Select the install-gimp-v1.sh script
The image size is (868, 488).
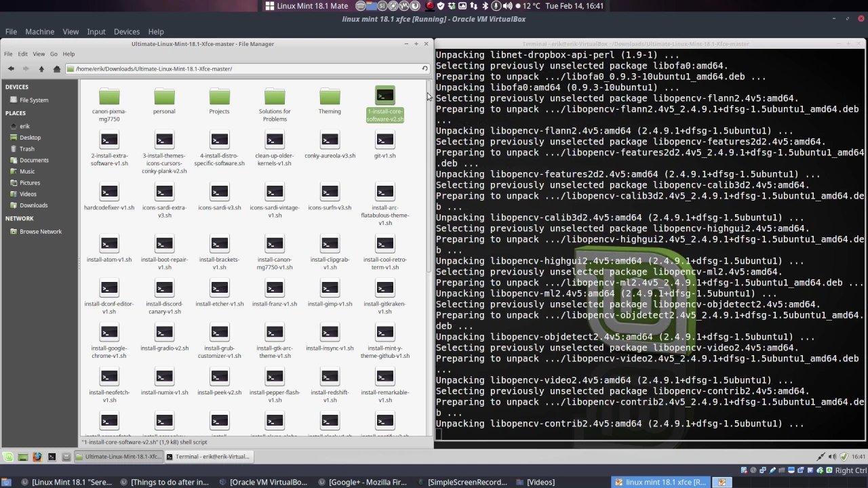330,293
